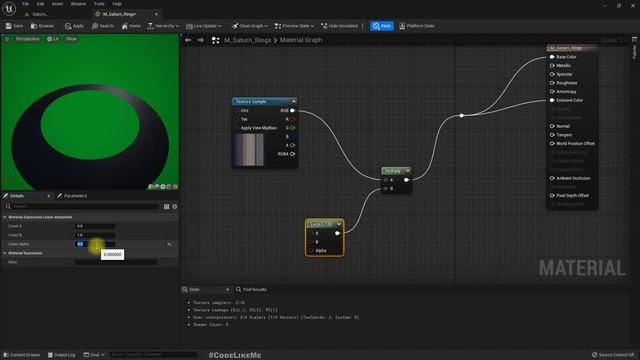Open the File menu
The width and height of the screenshot is (640, 360).
pyautogui.click(x=25, y=4)
